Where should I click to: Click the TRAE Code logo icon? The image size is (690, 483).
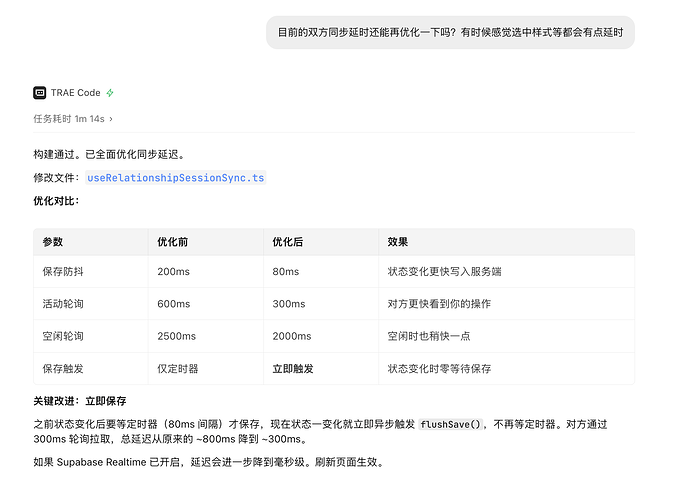click(40, 93)
